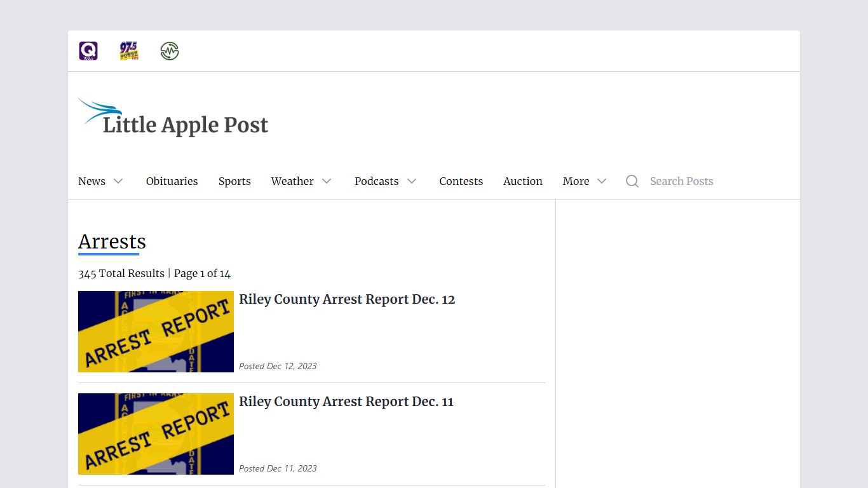Open the purple Q radio station icon

88,51
